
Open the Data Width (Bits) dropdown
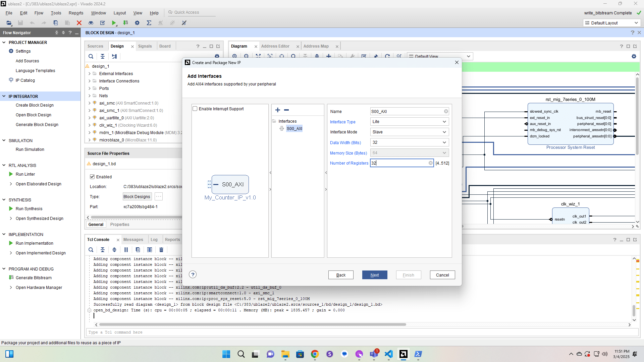(409, 142)
